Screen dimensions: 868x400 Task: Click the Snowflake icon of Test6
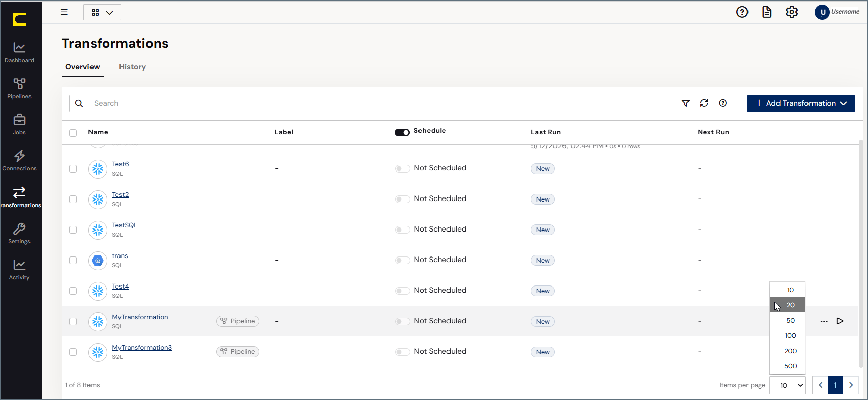98,169
